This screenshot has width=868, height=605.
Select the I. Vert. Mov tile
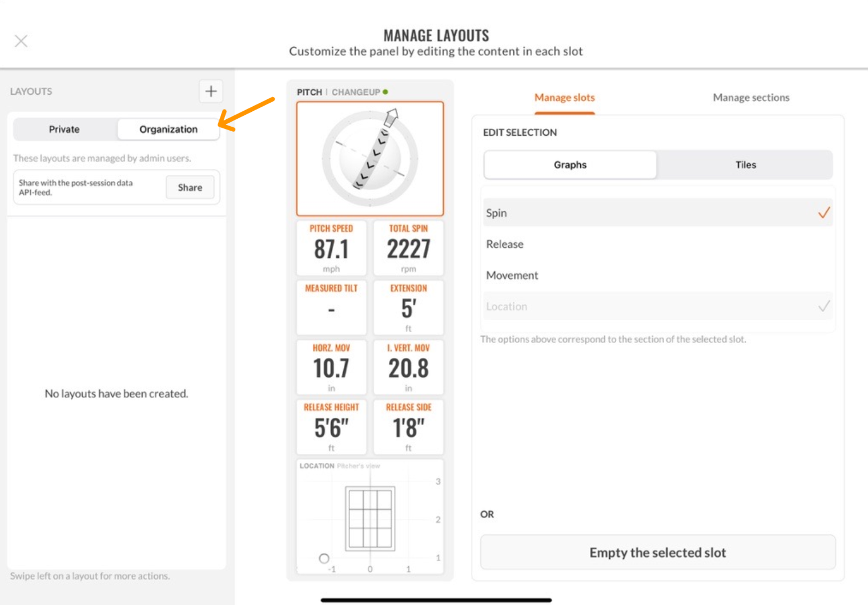pos(408,368)
